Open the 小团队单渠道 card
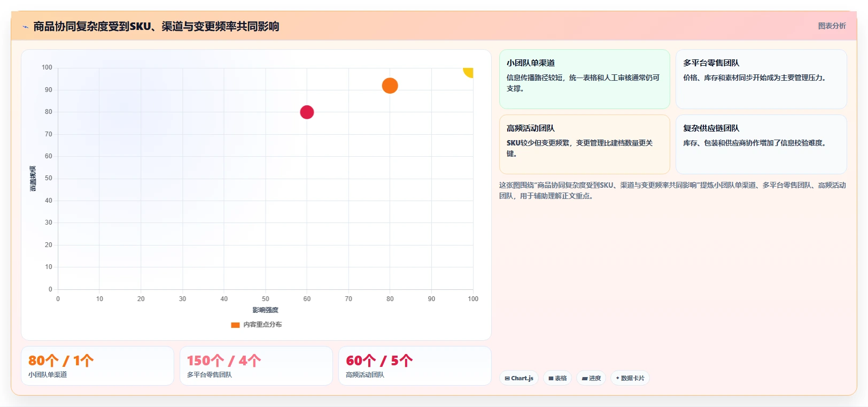868x407 pixels. tap(584, 79)
